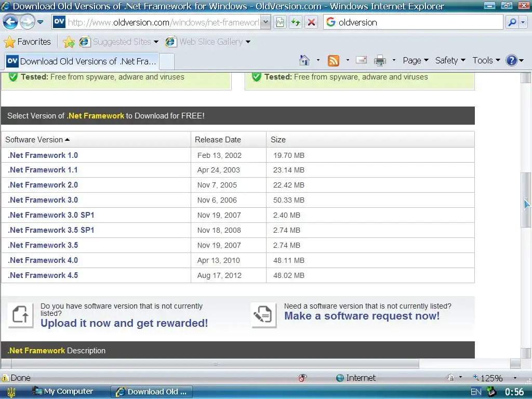
Task: Open the .Net Framework 3.0 SP1 link
Action: [x=51, y=215]
